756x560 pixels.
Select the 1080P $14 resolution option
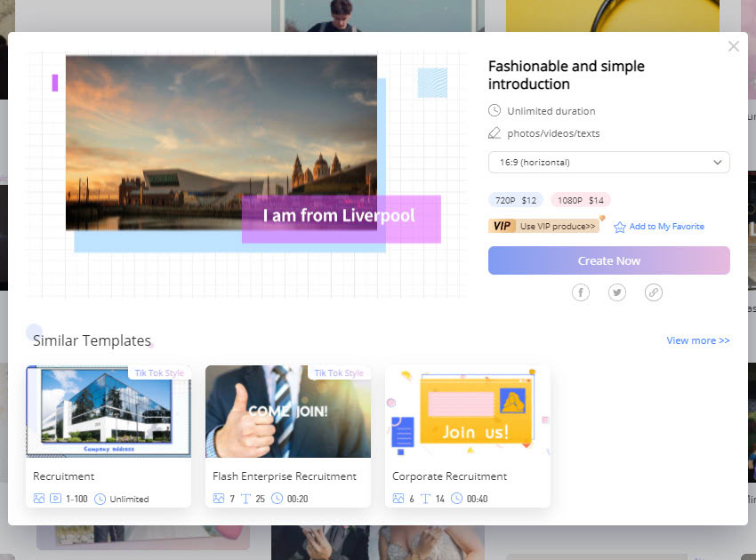(x=581, y=200)
